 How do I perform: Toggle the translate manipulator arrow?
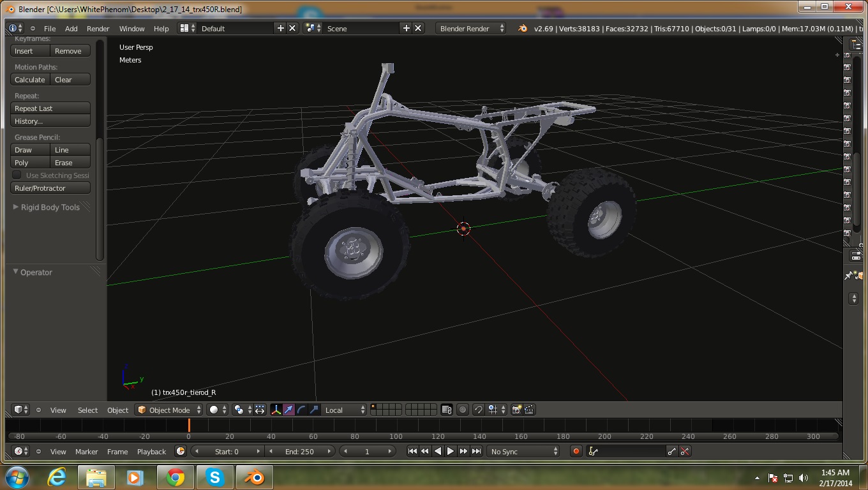click(288, 410)
